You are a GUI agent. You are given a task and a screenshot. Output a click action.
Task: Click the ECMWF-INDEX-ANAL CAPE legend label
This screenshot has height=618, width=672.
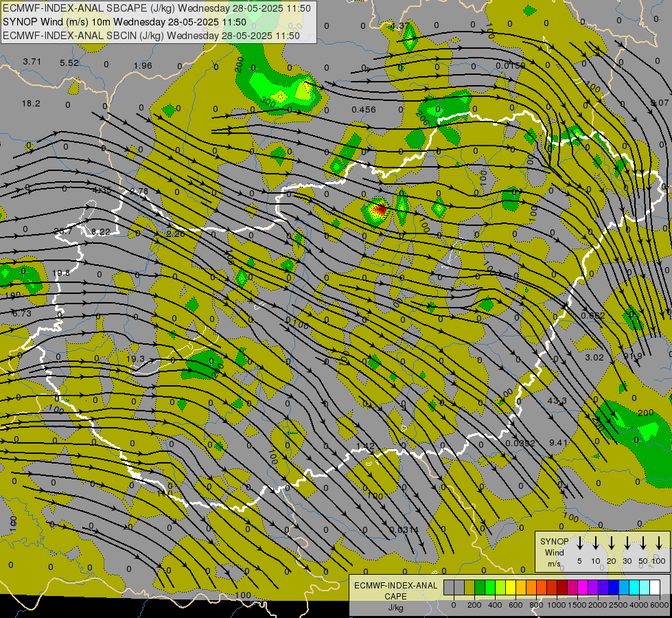[x=395, y=591]
